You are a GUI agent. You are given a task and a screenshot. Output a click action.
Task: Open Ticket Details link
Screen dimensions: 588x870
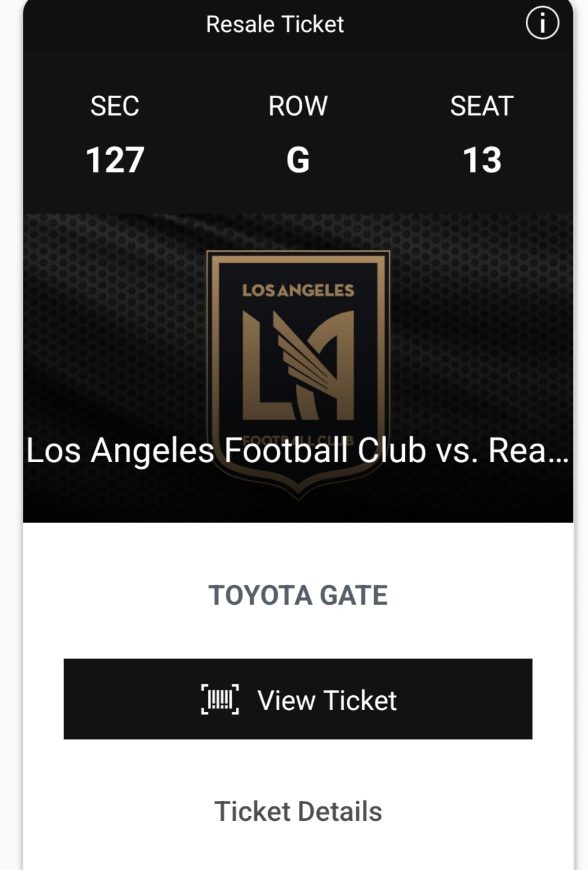[x=298, y=811]
